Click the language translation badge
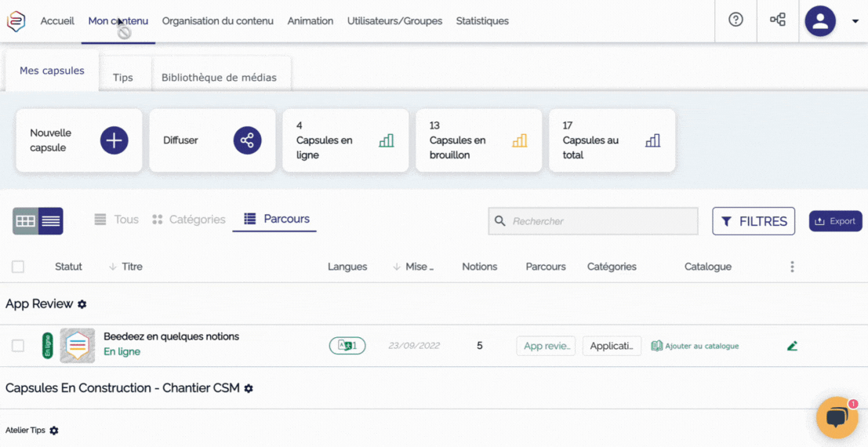Image resolution: width=868 pixels, height=447 pixels. (x=347, y=346)
